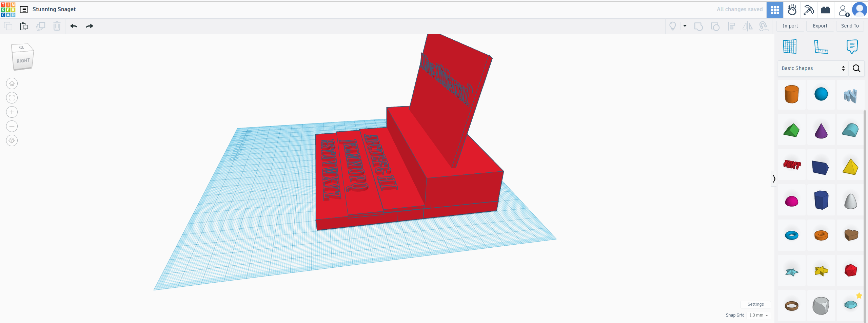This screenshot has width=868, height=323.
Task: Collapse the shapes panel chevron
Action: [x=774, y=178]
